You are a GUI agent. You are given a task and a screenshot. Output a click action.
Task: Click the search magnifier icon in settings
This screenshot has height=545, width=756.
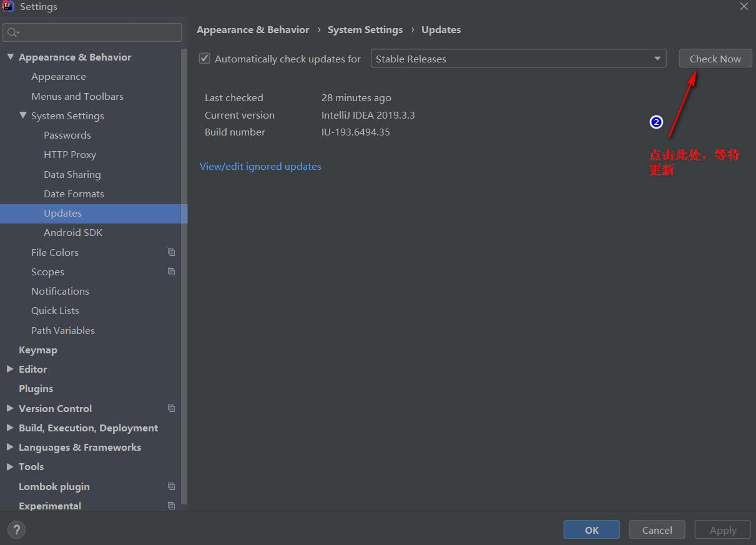(x=13, y=32)
